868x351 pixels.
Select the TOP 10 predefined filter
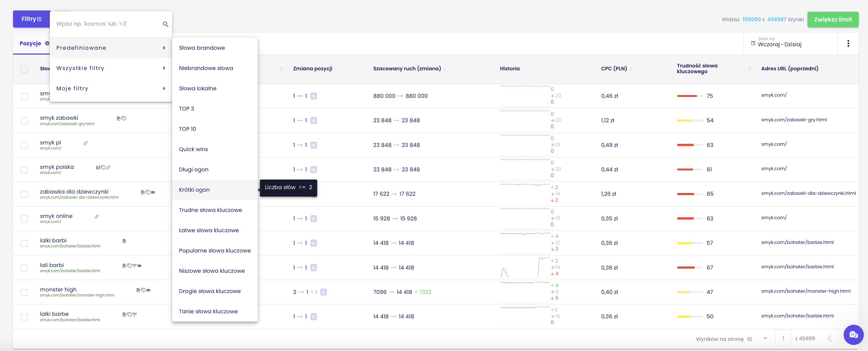(x=215, y=129)
